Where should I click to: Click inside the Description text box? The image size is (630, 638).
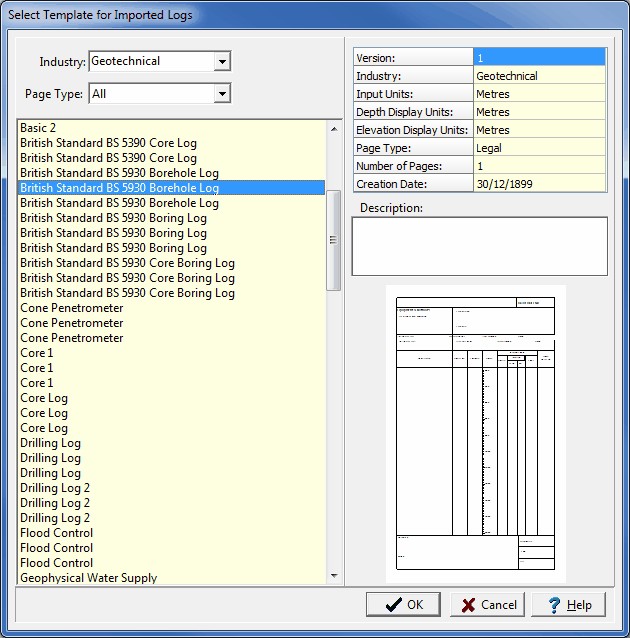[x=479, y=246]
